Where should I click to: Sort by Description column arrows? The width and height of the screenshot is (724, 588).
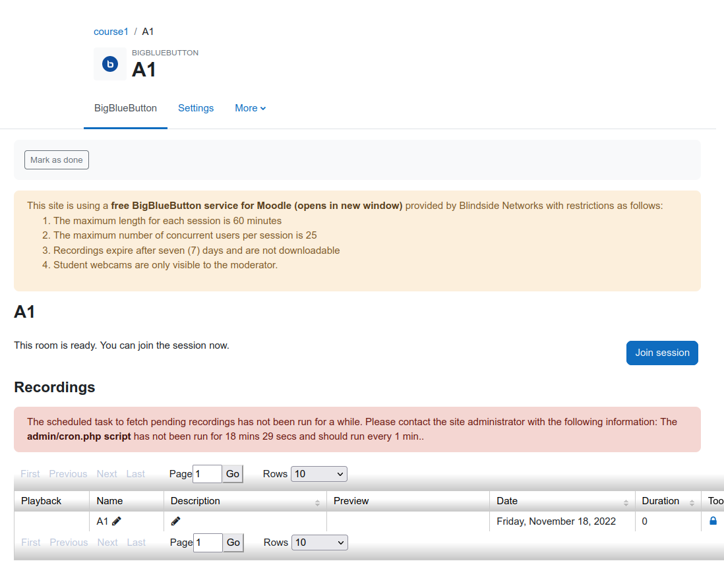(317, 503)
